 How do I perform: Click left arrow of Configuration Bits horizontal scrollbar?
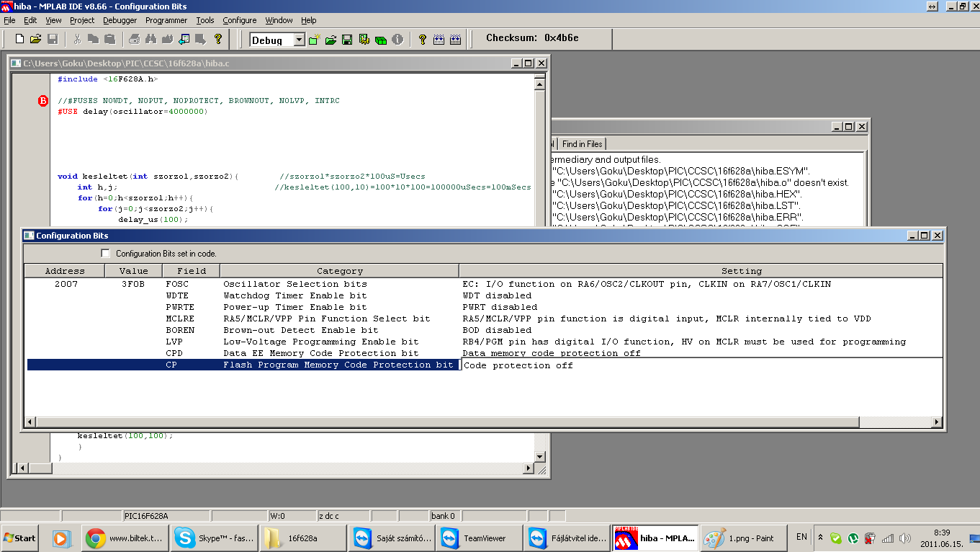pos(30,422)
